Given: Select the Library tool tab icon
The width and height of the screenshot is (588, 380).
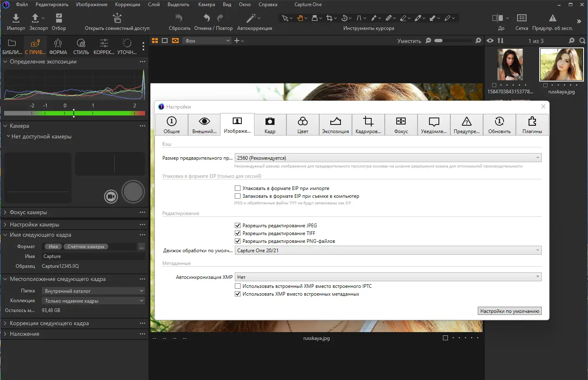Looking at the screenshot, I should click(12, 43).
